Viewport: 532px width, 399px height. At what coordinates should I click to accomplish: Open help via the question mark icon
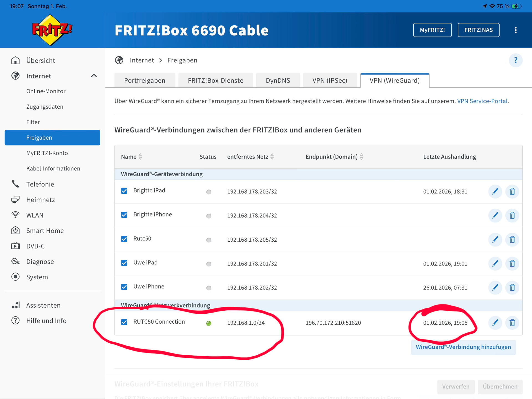click(x=515, y=60)
